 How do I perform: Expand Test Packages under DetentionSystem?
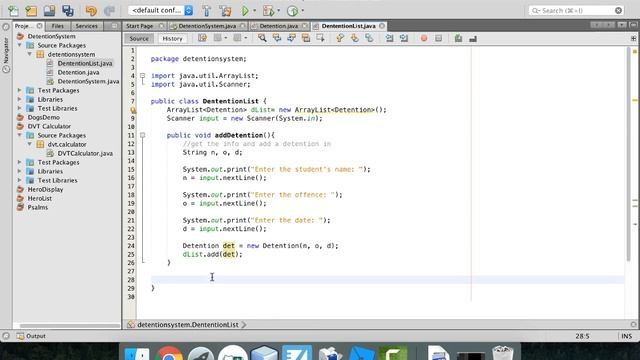[x=20, y=90]
